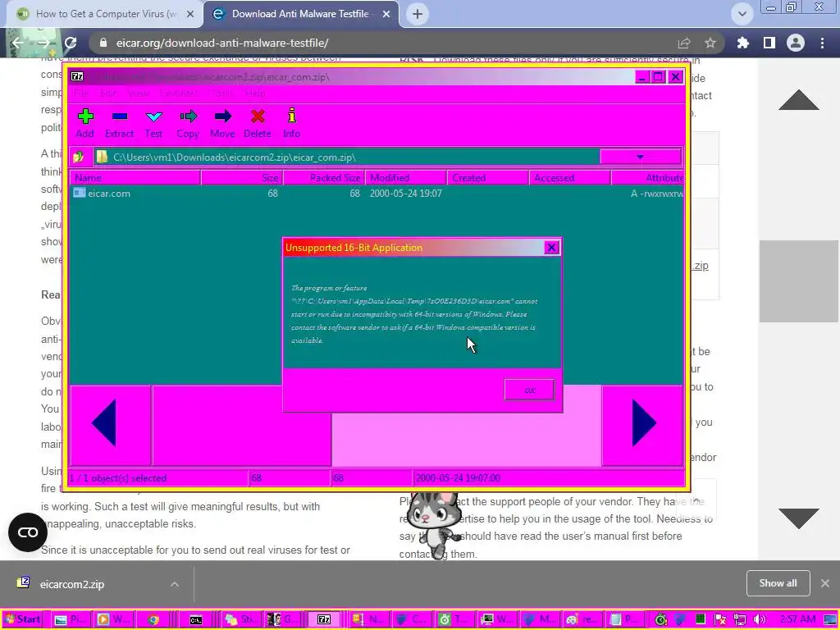
Task: Open the Help menu in 7-Zip
Action: [255, 94]
